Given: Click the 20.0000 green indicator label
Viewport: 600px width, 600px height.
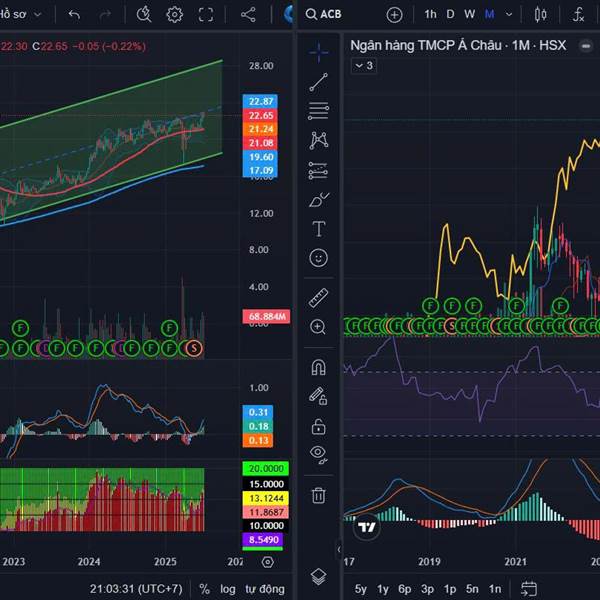Looking at the screenshot, I should 266,469.
